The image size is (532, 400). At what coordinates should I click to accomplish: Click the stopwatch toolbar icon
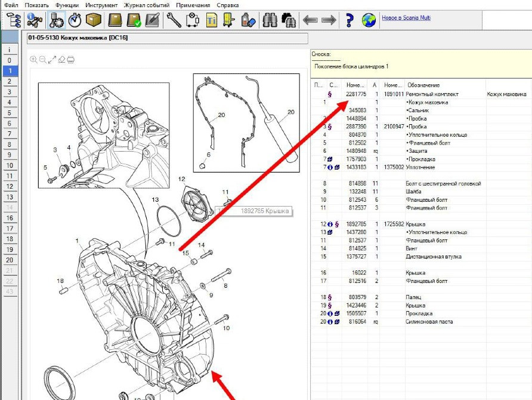pos(75,20)
